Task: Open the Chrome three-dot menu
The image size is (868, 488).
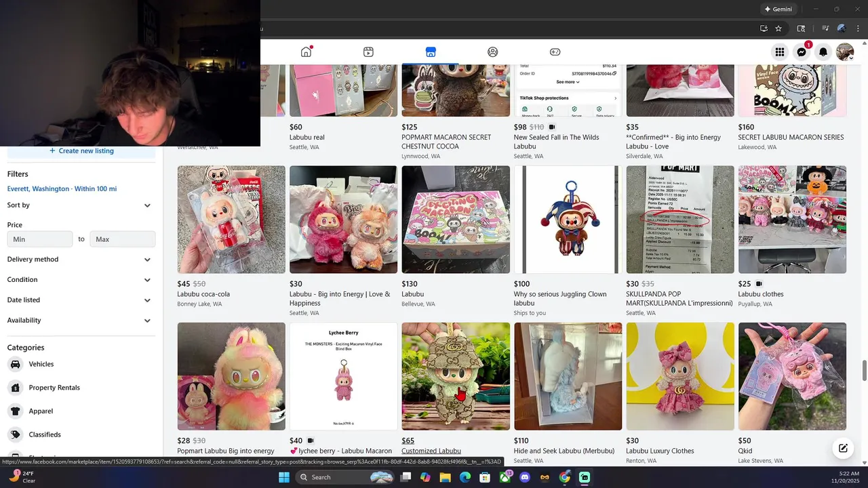Action: click(858, 28)
